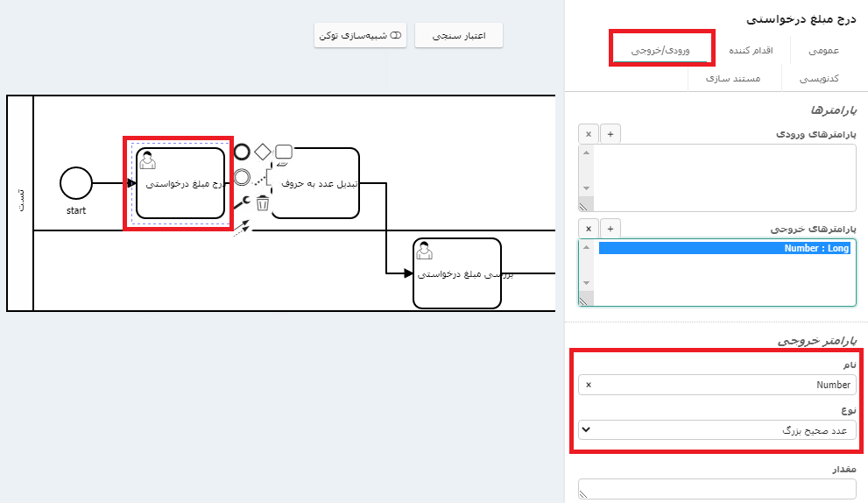Screen dimensions: 868x503
Task: Activate the connect arrows tool
Action: pos(242,228)
